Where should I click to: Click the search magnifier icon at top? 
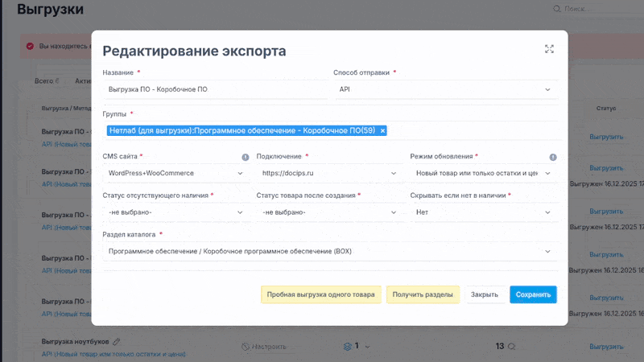click(x=555, y=9)
